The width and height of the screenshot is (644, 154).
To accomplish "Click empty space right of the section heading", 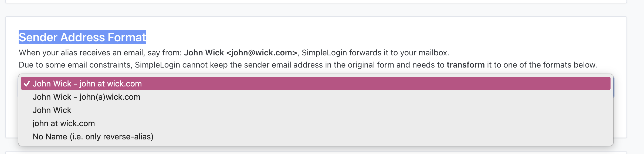I will pyautogui.click(x=351, y=37).
